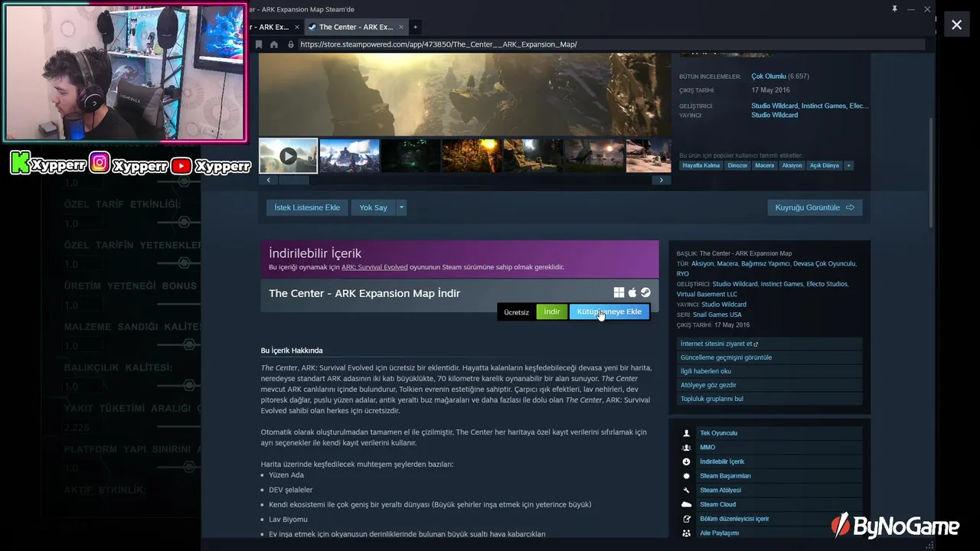Click the green İndir button

[552, 311]
